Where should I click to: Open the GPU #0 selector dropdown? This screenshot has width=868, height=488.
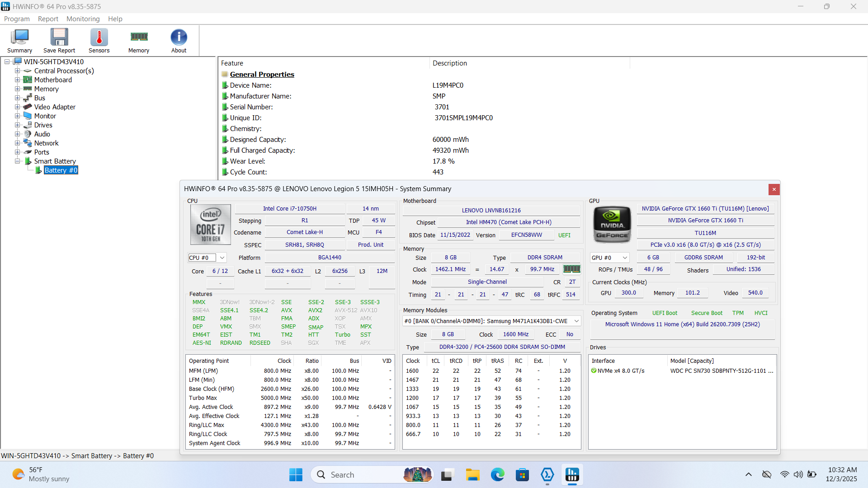(625, 258)
